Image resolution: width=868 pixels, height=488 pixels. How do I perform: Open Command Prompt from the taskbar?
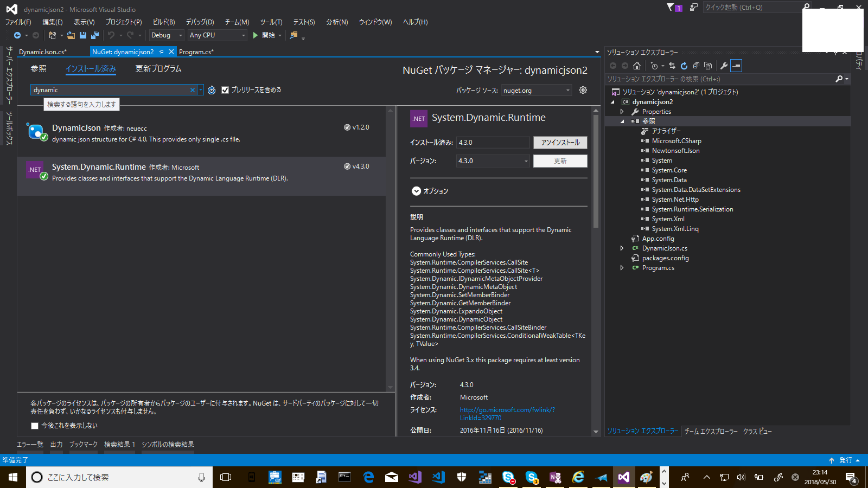pos(345,477)
